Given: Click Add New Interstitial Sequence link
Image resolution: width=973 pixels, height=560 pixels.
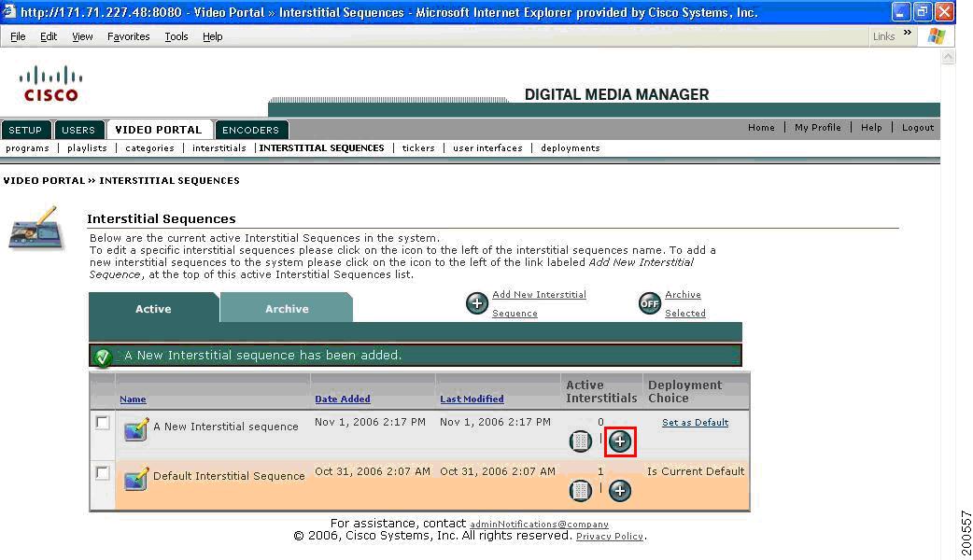Looking at the screenshot, I should click(539, 304).
